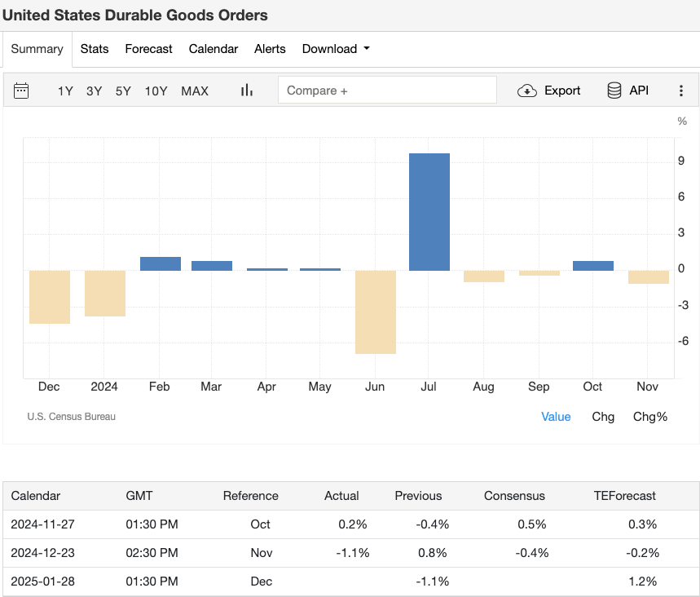Switch display to Chg mode
Viewport: 700px width, 597px height.
[x=603, y=417]
